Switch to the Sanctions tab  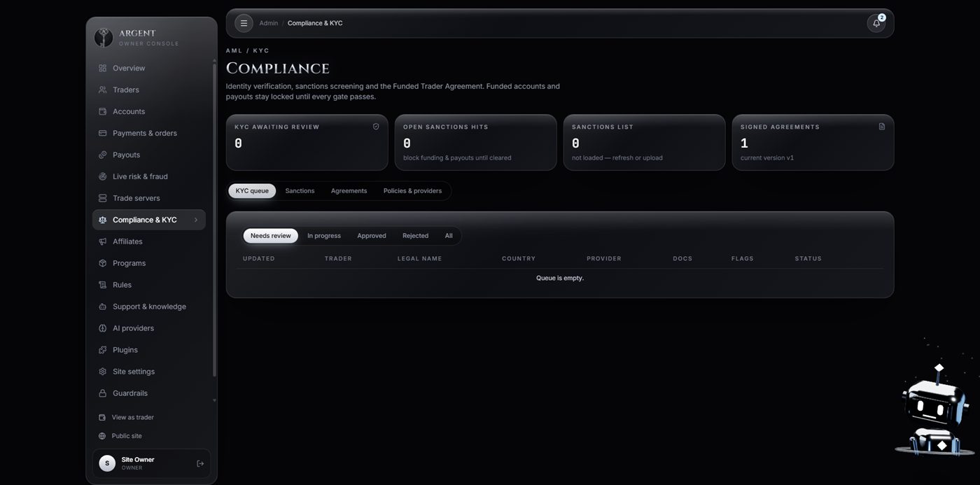(x=300, y=191)
